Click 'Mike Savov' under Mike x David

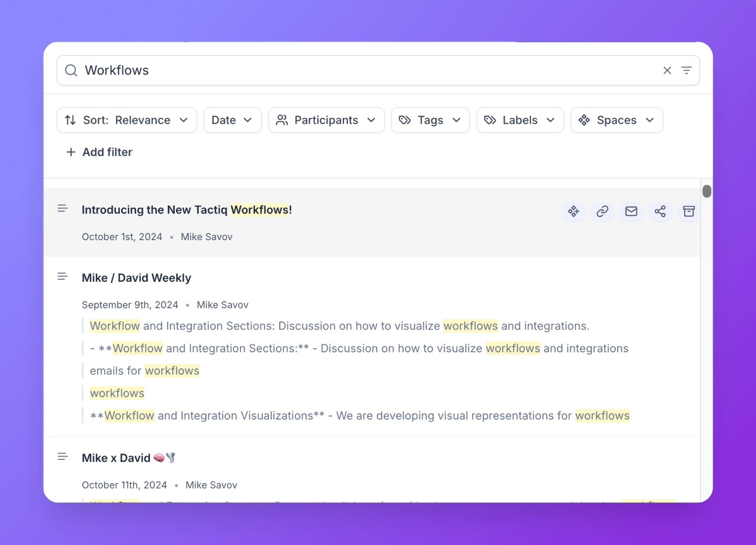click(x=211, y=485)
